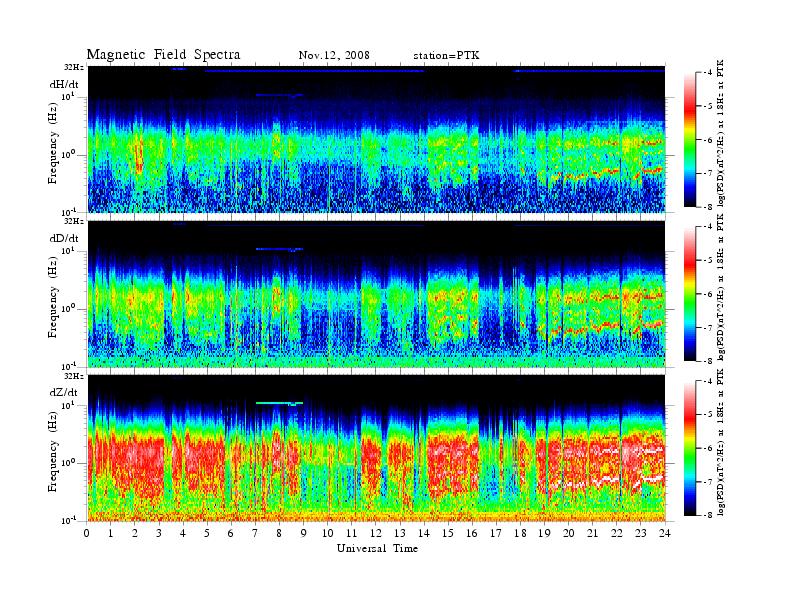792x612 pixels.
Task: Click the time axis tick label "13"
Action: pyautogui.click(x=400, y=533)
